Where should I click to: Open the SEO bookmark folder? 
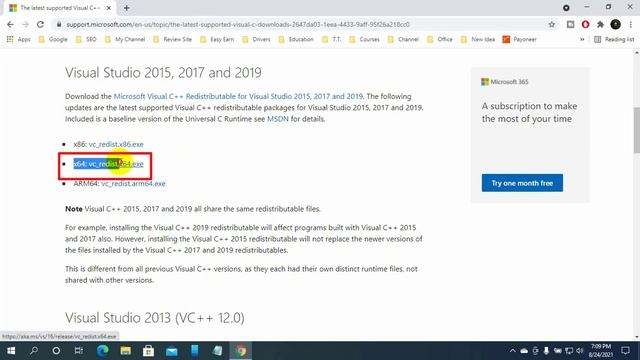(86, 40)
